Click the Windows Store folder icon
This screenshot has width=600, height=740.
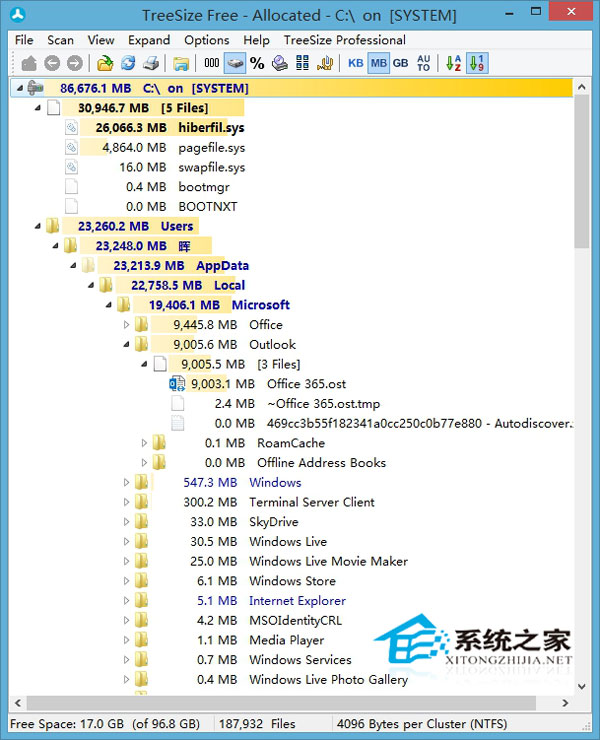[x=141, y=580]
